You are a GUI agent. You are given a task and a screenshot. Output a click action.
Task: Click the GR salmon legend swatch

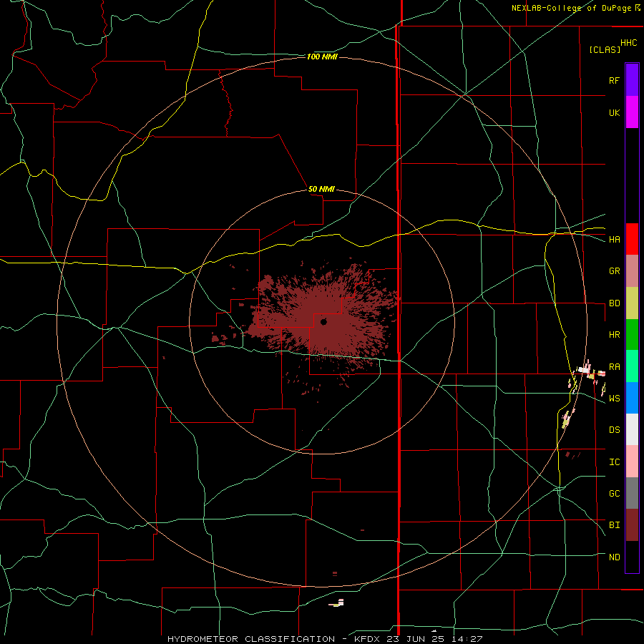pos(632,270)
